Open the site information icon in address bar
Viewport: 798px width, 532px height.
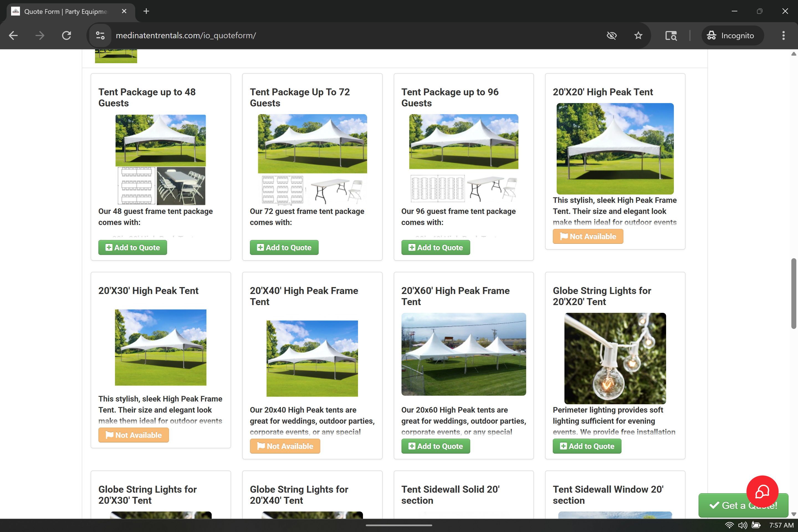100,35
